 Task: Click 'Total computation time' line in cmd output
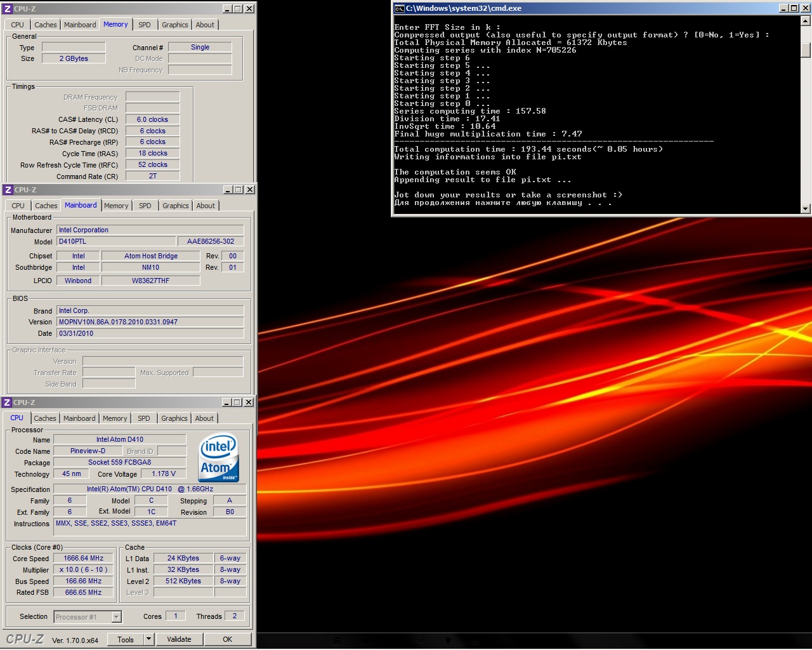click(528, 149)
